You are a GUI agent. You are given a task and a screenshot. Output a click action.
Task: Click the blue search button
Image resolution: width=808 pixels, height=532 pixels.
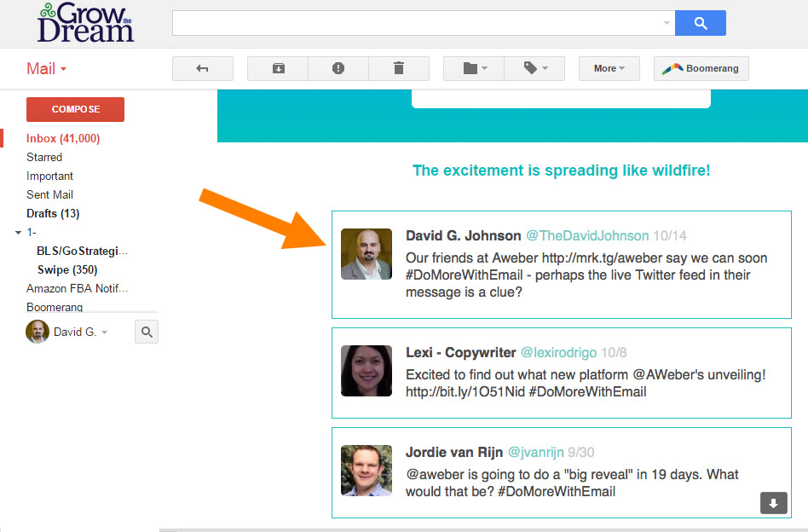click(701, 23)
